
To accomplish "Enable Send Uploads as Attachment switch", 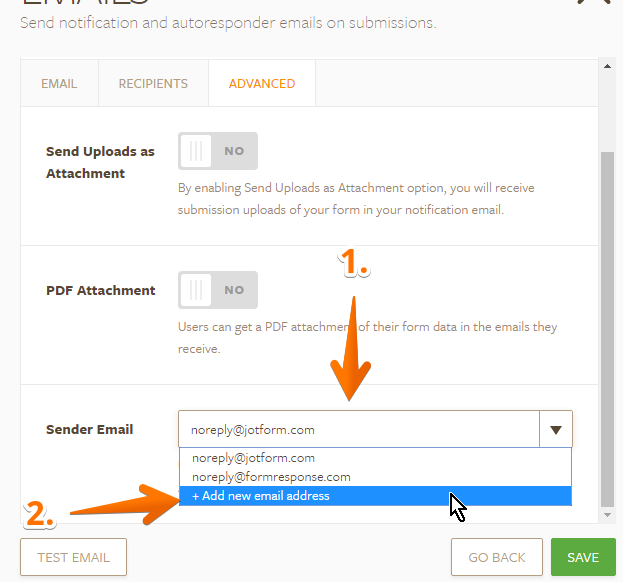I will point(218,151).
